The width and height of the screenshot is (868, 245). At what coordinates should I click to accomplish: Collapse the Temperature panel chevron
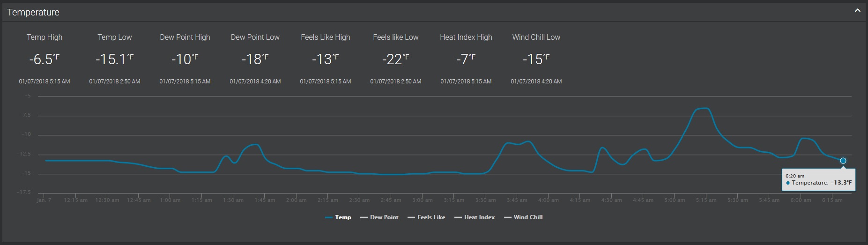(857, 11)
